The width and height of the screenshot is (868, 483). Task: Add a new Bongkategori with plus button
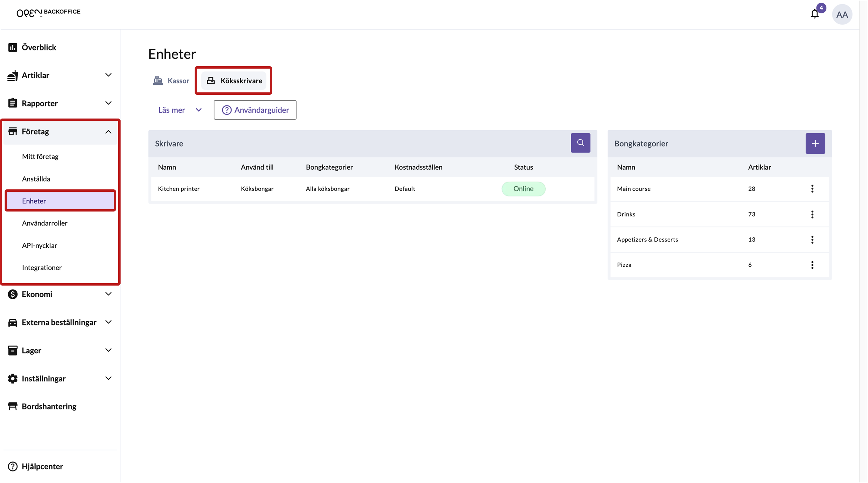coord(815,143)
